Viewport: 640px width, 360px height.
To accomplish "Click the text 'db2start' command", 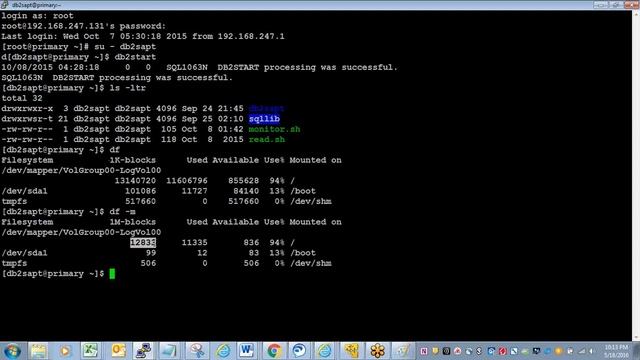I will click(x=135, y=57).
